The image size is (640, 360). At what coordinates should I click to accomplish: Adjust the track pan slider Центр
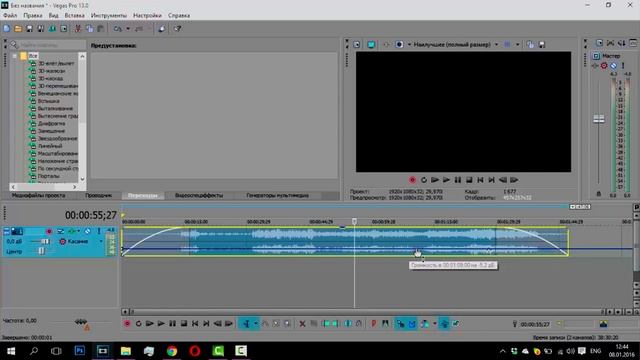[x=41, y=251]
